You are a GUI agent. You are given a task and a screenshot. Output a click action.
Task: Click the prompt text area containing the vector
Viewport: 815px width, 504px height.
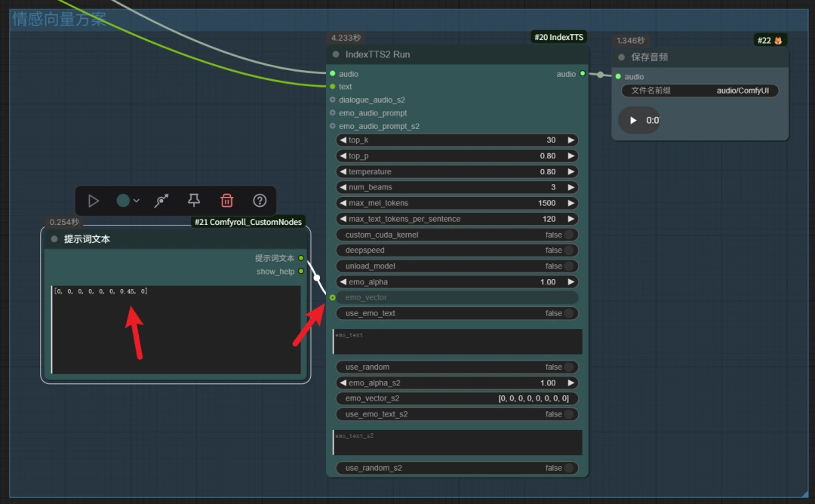[x=176, y=330]
